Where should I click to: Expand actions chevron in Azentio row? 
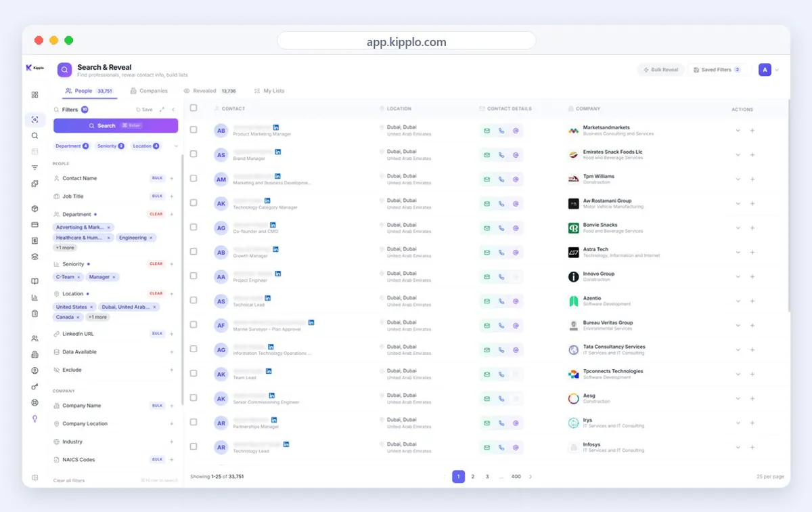click(x=738, y=301)
